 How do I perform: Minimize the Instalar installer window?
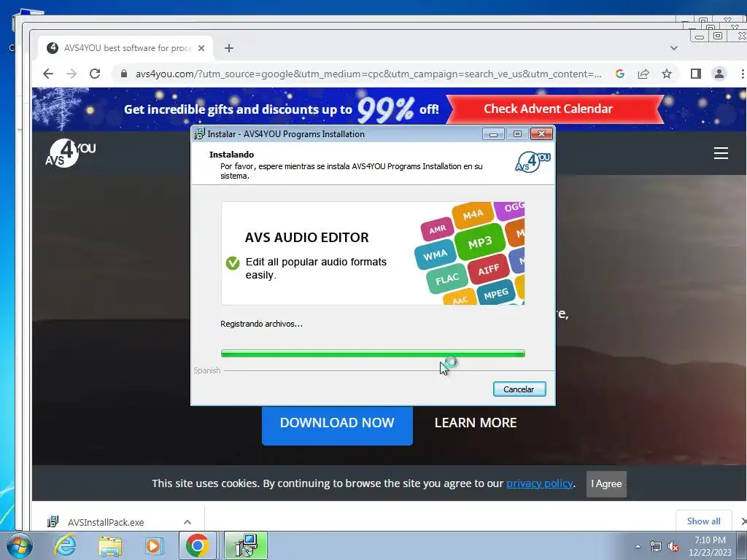(493, 134)
